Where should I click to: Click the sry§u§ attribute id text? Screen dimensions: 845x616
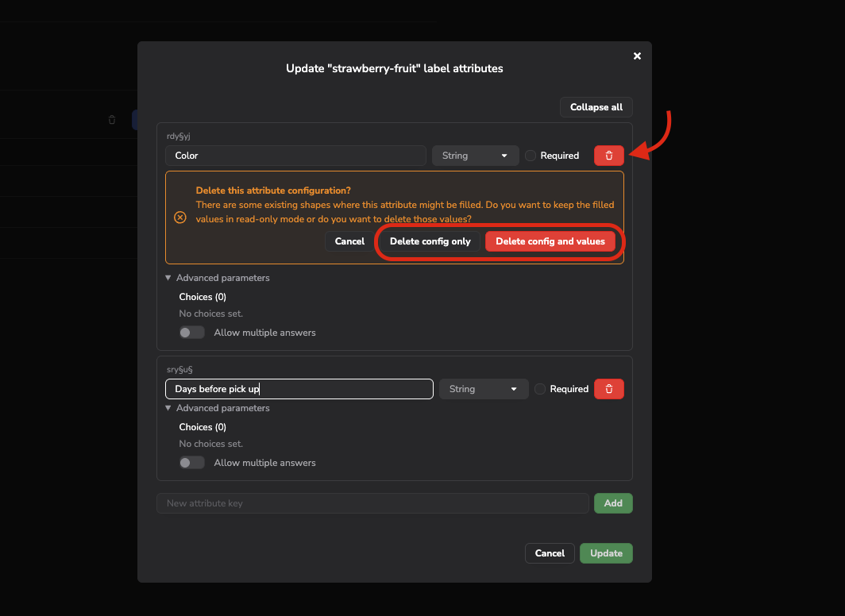click(179, 369)
